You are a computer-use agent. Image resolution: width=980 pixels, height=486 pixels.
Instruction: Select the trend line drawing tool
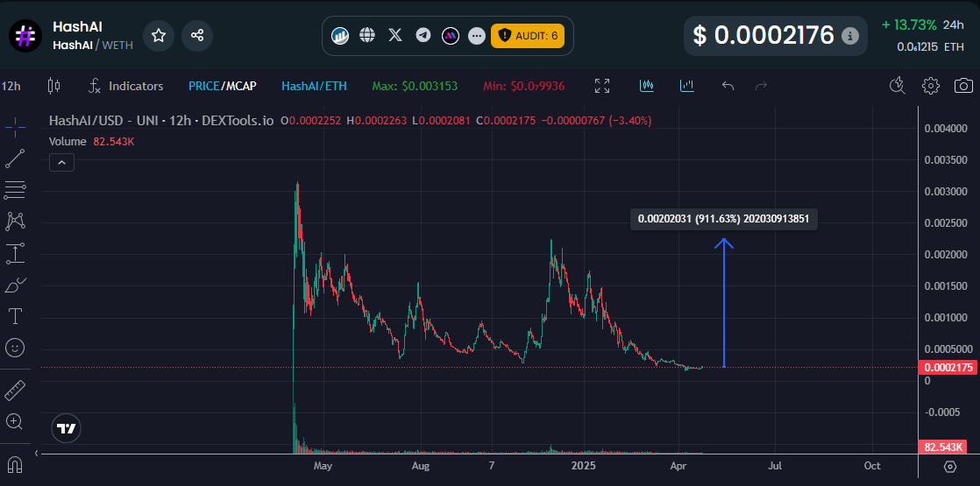(15, 158)
